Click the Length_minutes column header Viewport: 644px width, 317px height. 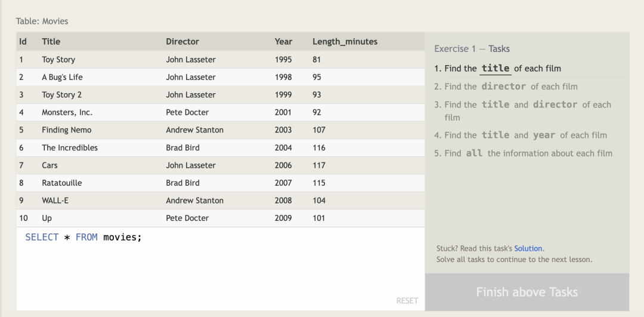(x=345, y=42)
